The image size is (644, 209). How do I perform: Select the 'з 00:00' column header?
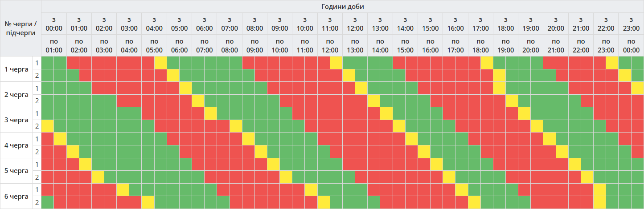click(x=54, y=24)
